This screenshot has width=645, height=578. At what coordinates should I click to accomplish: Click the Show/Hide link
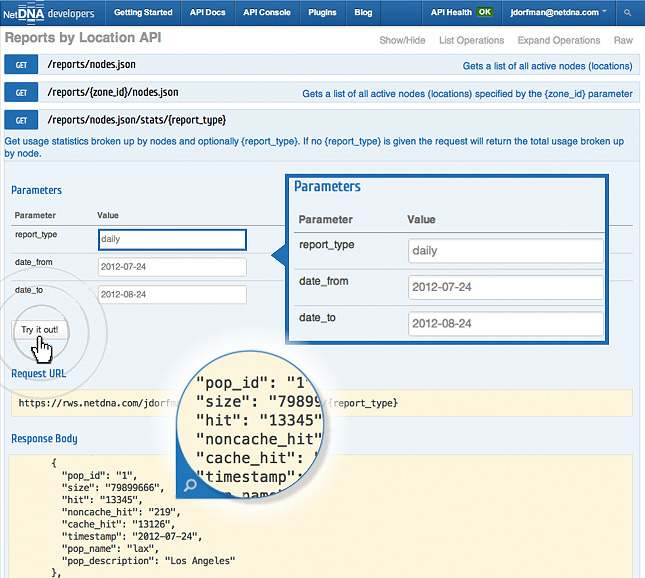point(402,40)
